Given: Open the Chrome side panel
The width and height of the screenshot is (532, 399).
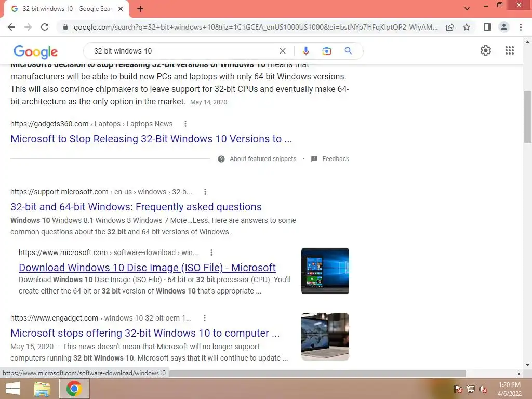Looking at the screenshot, I should [x=487, y=27].
